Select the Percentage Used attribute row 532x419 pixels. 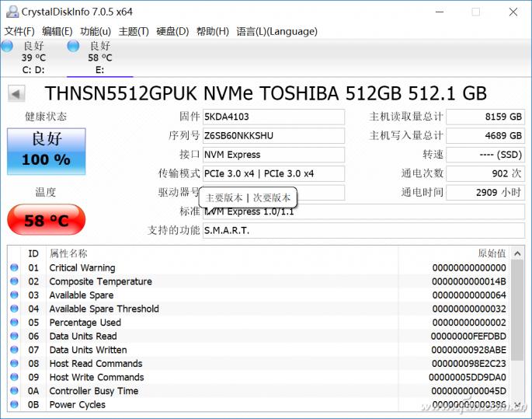[259, 323]
